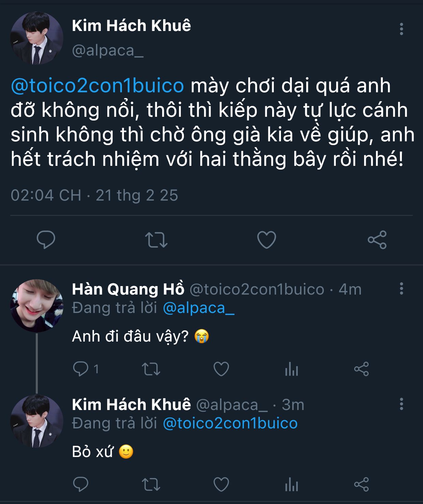Reply to the "Bỏ xứ" tweet
This screenshot has height=504, width=423.
(x=81, y=484)
